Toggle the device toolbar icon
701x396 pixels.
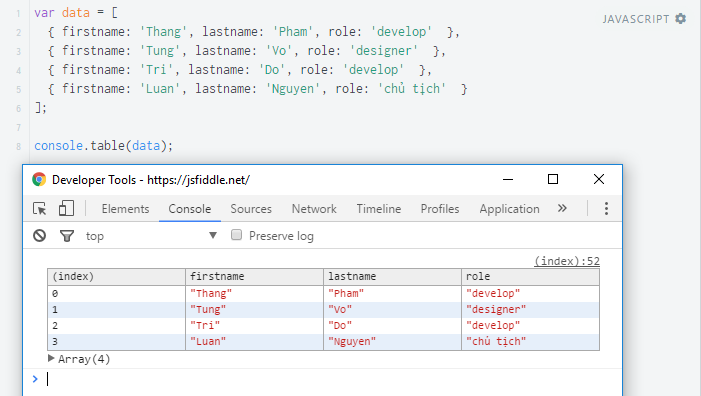pyautogui.click(x=66, y=208)
